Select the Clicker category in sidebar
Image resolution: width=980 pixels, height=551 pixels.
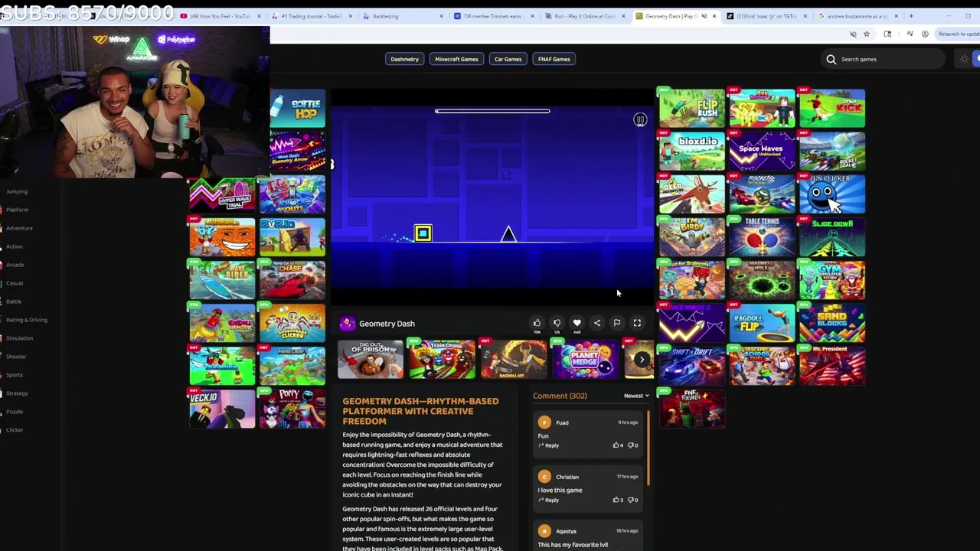[x=15, y=430]
